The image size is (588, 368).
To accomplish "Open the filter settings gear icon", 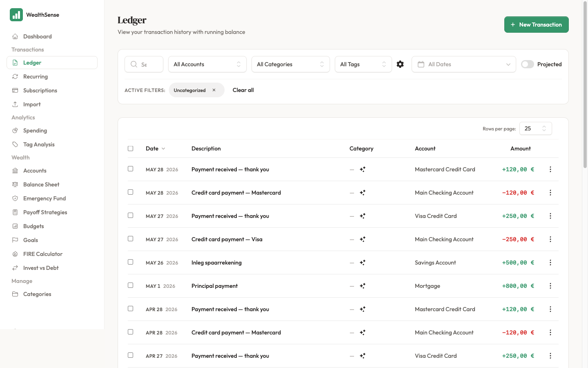I will pyautogui.click(x=400, y=64).
